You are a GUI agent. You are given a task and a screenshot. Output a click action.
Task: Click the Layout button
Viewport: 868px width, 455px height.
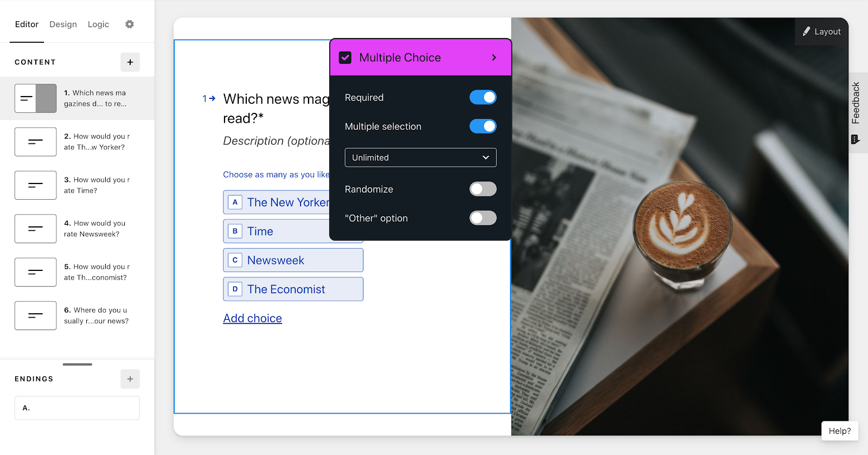point(821,31)
